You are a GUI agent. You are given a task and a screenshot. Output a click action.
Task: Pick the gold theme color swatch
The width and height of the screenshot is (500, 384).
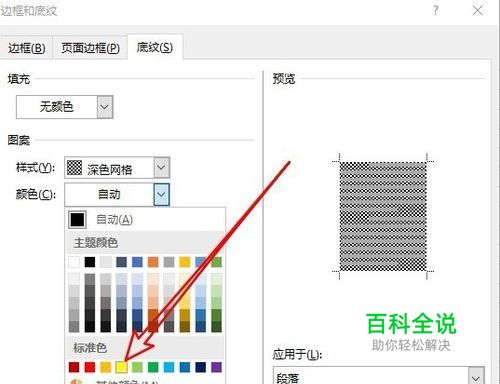click(185, 262)
